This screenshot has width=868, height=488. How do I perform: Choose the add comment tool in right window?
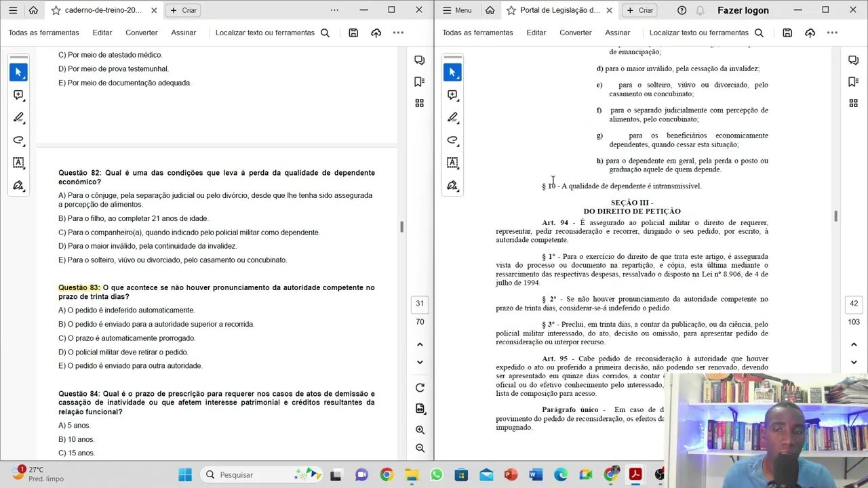pos(452,95)
